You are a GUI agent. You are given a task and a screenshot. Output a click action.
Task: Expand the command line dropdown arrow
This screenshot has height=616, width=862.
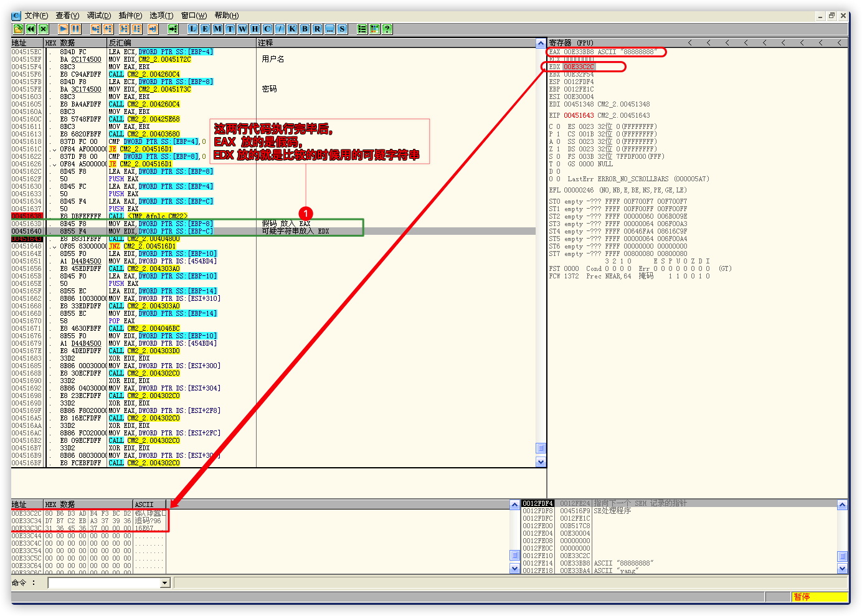[165, 583]
